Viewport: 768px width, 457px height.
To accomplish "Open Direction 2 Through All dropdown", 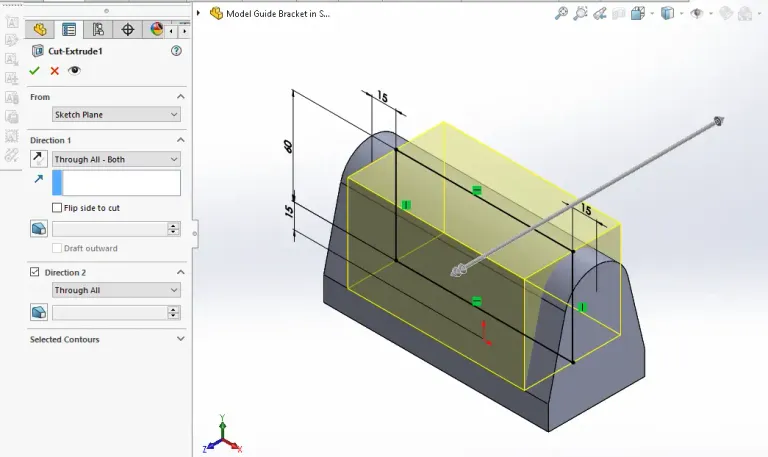I will pos(116,290).
